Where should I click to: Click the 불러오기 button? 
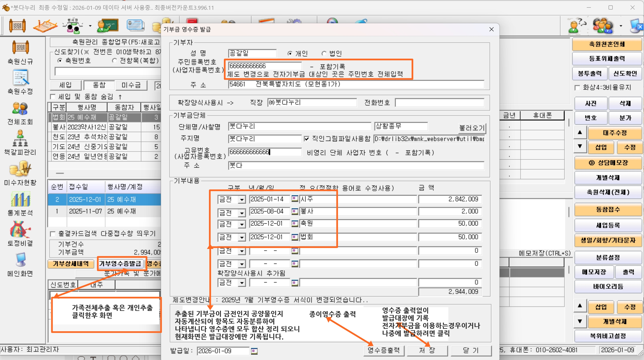coord(472,128)
